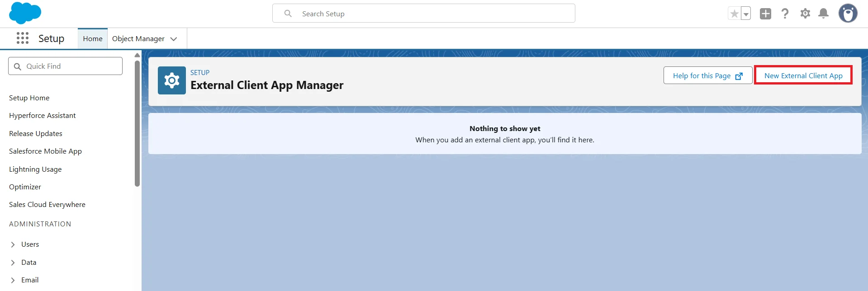Click the Nothing to show yet message
This screenshot has width=868, height=291.
pyautogui.click(x=505, y=129)
